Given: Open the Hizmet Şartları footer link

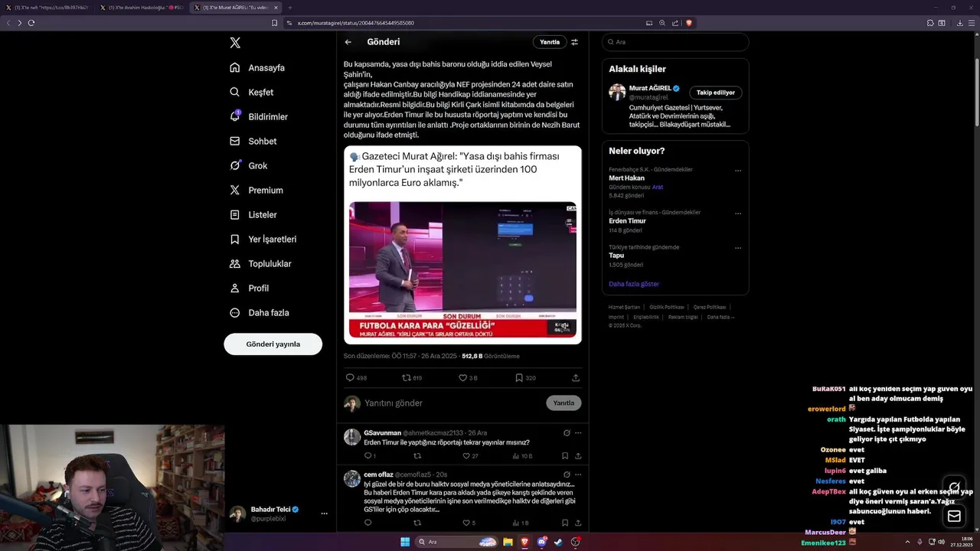Looking at the screenshot, I should point(624,307).
